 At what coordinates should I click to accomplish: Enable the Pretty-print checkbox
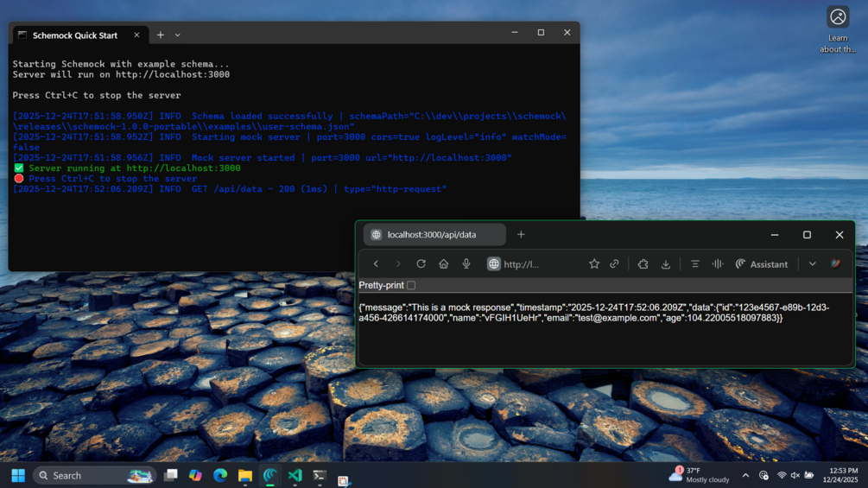(x=411, y=286)
